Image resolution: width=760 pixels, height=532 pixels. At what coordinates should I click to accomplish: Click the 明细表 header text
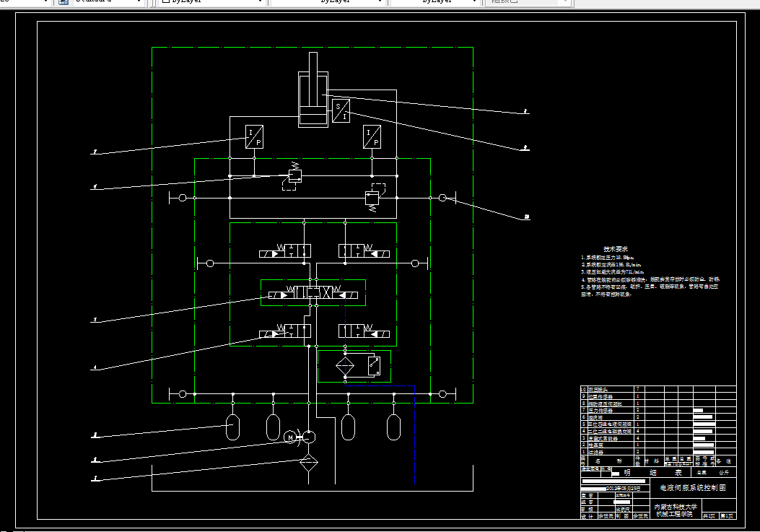coord(653,472)
